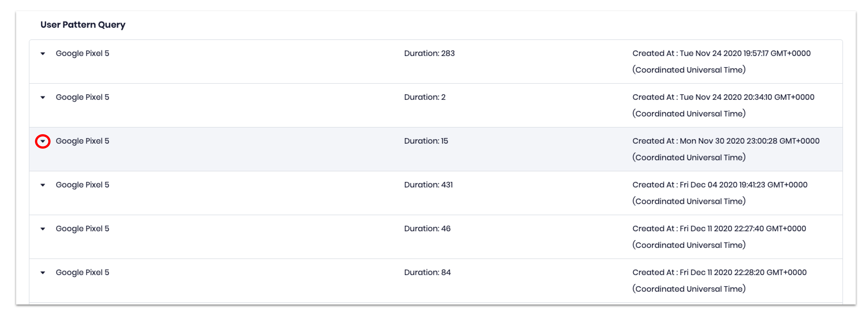Expand the row with Duration 84
This screenshot has height=320, width=868.
tap(43, 273)
